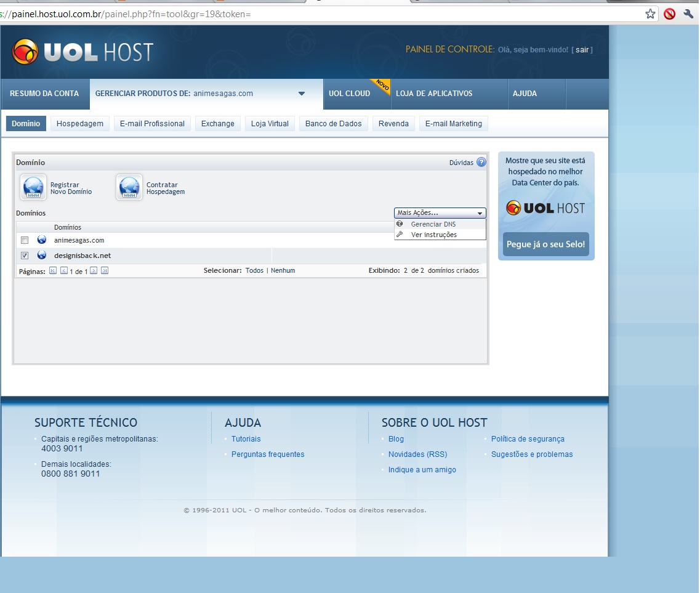The width and height of the screenshot is (700, 593).
Task: Open the UOL Cloud tab
Action: (356, 94)
